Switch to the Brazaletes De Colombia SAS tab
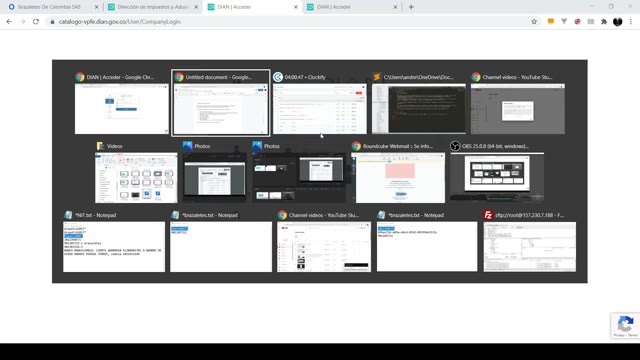Image resolution: width=640 pixels, height=360 pixels. tap(49, 7)
